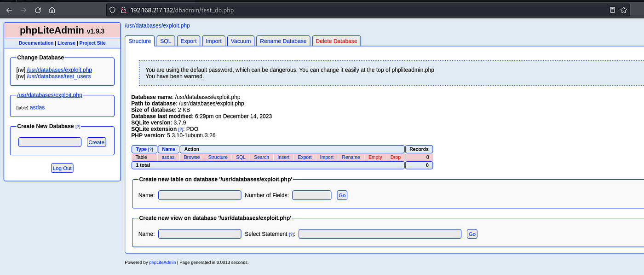Click the Create database button
Image resolution: width=644 pixels, height=275 pixels.
pyautogui.click(x=97, y=142)
